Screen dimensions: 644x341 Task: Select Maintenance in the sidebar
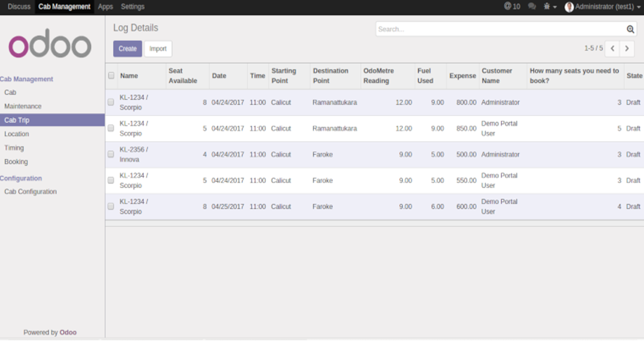click(x=23, y=106)
